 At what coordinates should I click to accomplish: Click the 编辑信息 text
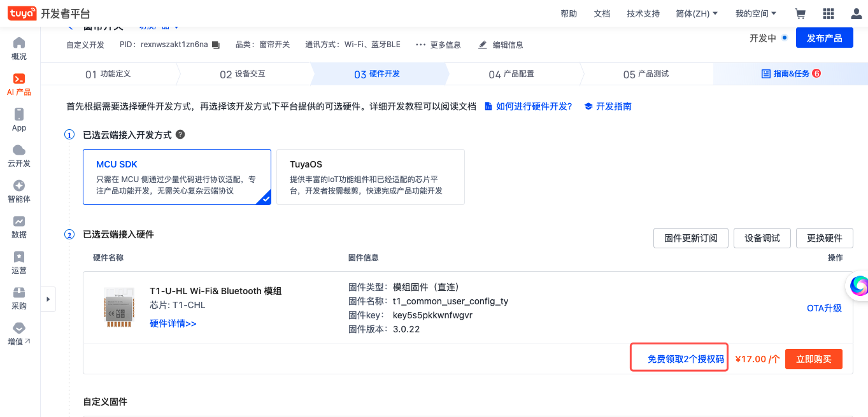click(508, 45)
